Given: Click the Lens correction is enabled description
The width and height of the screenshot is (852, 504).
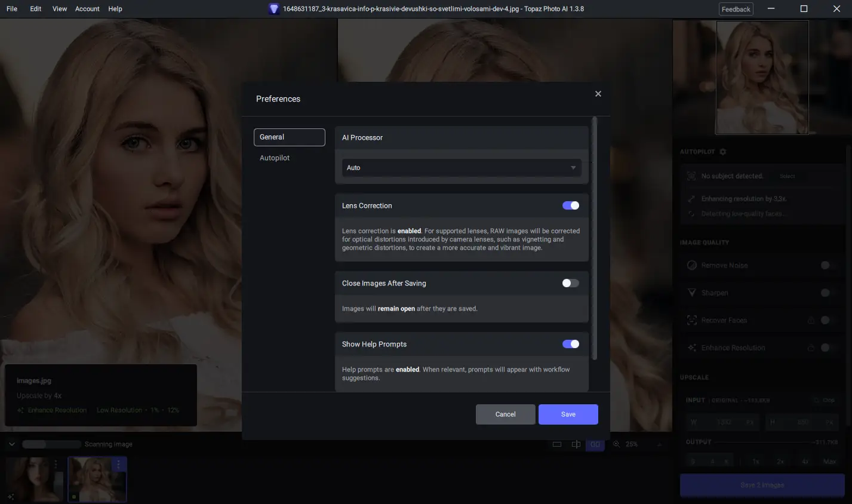Looking at the screenshot, I should coord(461,239).
